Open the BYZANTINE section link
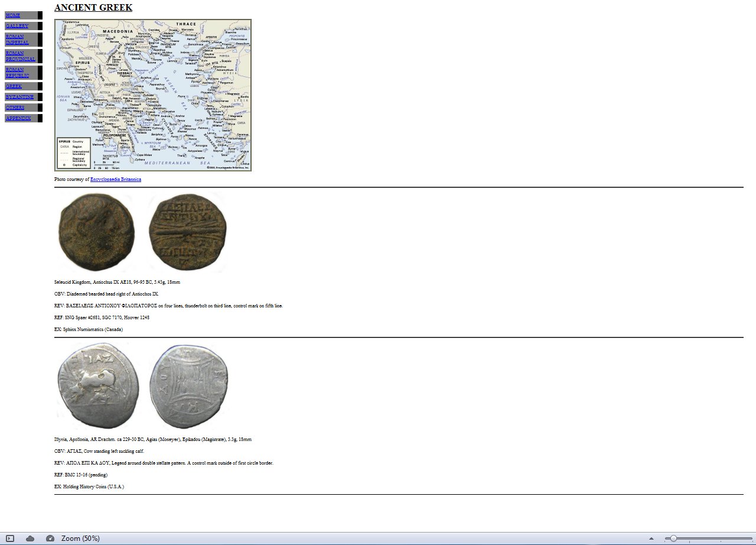Image resolution: width=756 pixels, height=545 pixels. [20, 97]
